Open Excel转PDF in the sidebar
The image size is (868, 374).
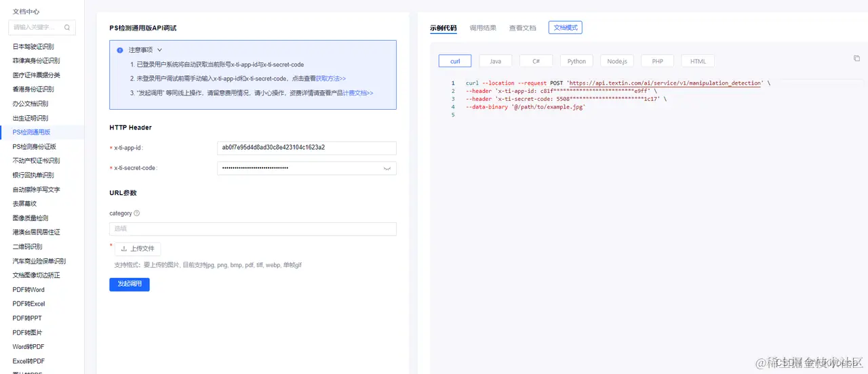(x=28, y=361)
